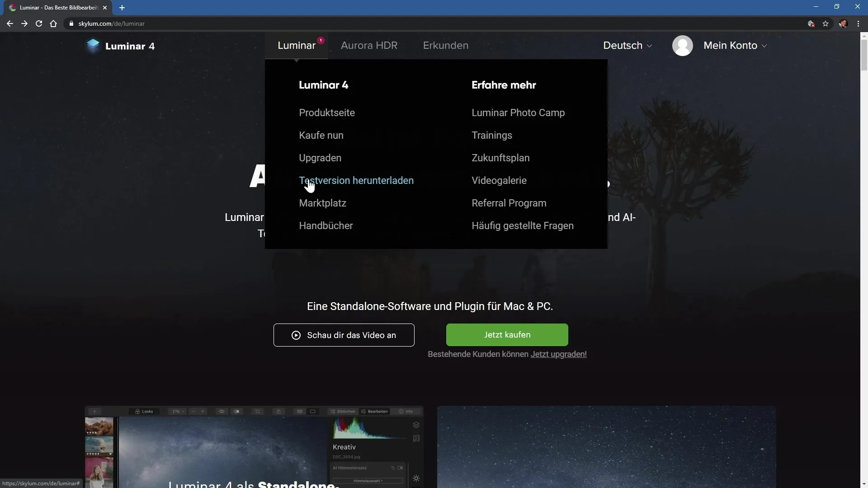The image size is (868, 488).
Task: Click Schau dir das Video an button
Action: [344, 335]
